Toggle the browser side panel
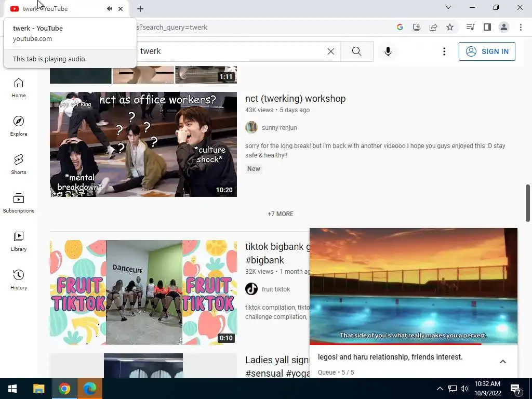The width and height of the screenshot is (532, 399). (x=487, y=27)
